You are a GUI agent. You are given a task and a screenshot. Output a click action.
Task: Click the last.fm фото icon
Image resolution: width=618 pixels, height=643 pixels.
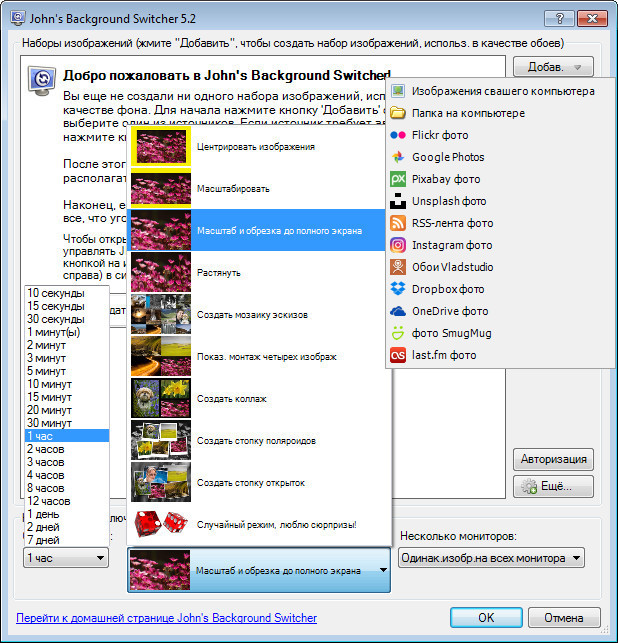(x=398, y=355)
